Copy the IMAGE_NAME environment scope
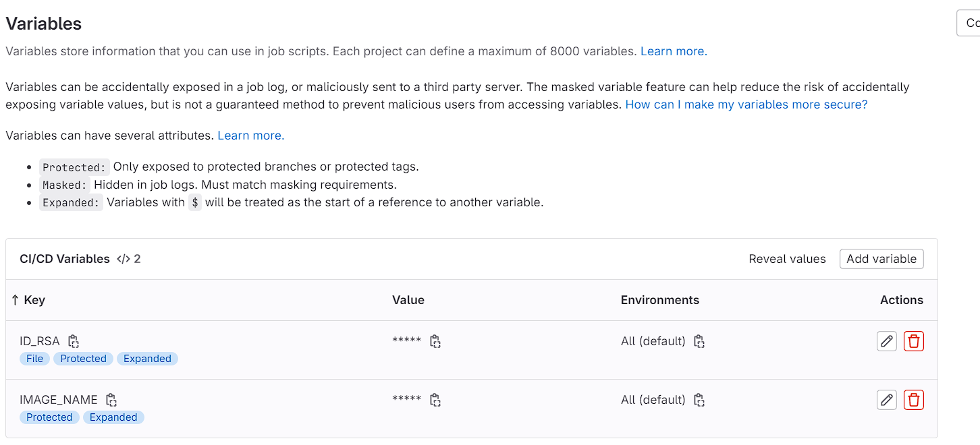 [699, 400]
